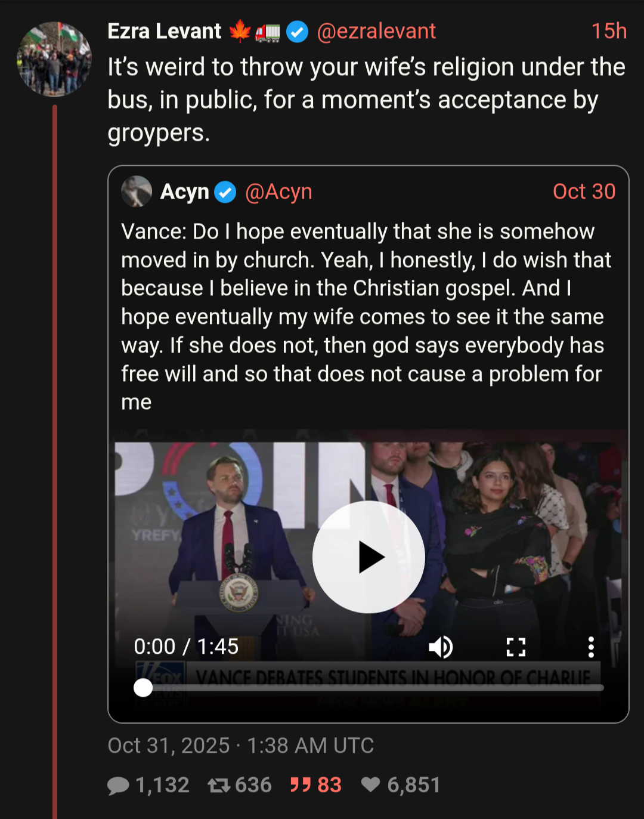
Task: Open Acyn's small profile picture
Action: [137, 191]
